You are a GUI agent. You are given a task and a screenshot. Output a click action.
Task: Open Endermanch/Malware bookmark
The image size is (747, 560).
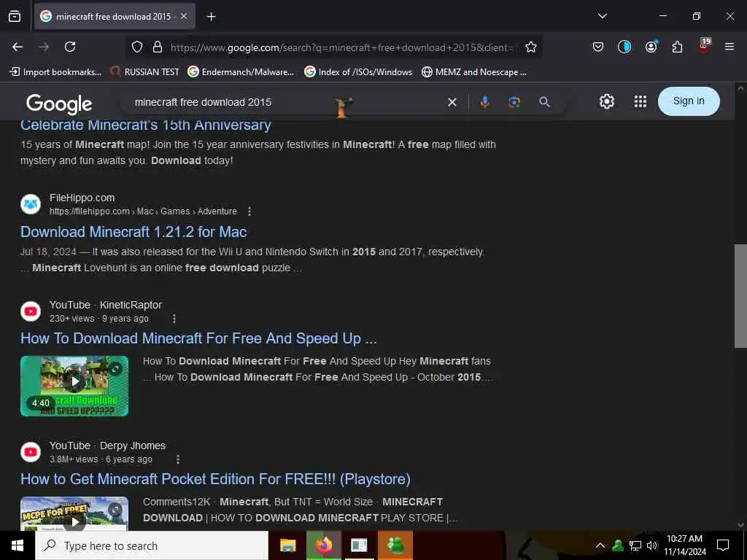click(x=241, y=72)
